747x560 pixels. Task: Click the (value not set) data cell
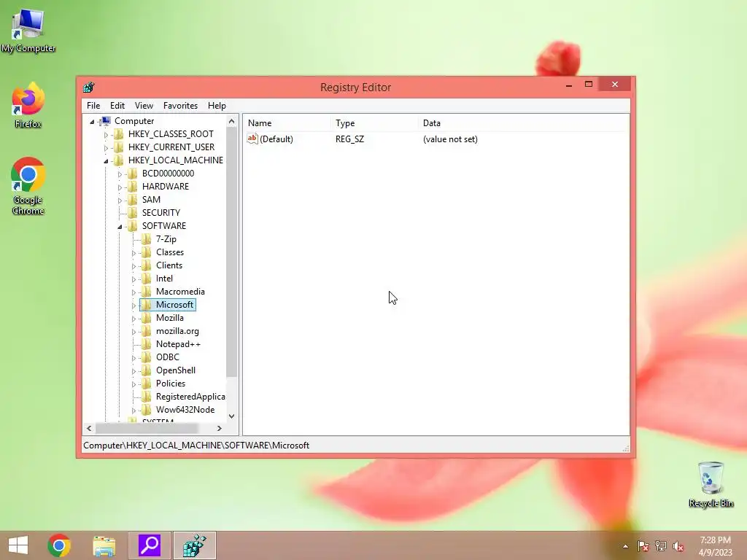tap(450, 139)
